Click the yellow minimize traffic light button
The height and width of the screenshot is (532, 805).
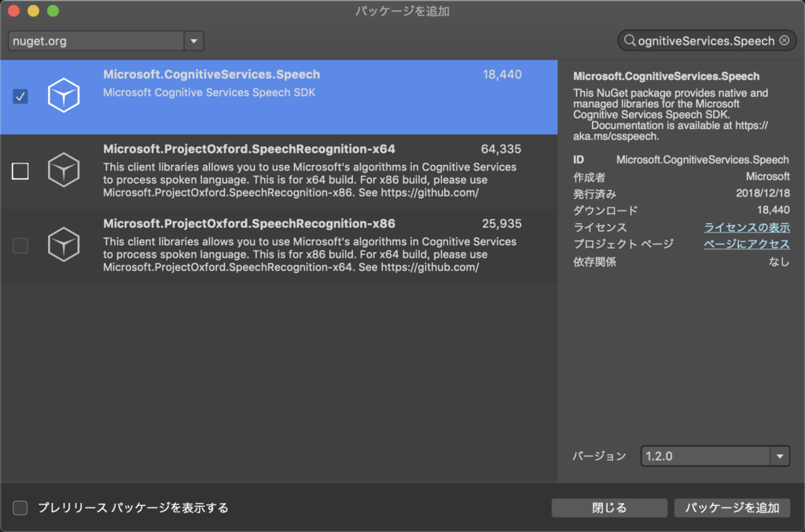[x=33, y=12]
